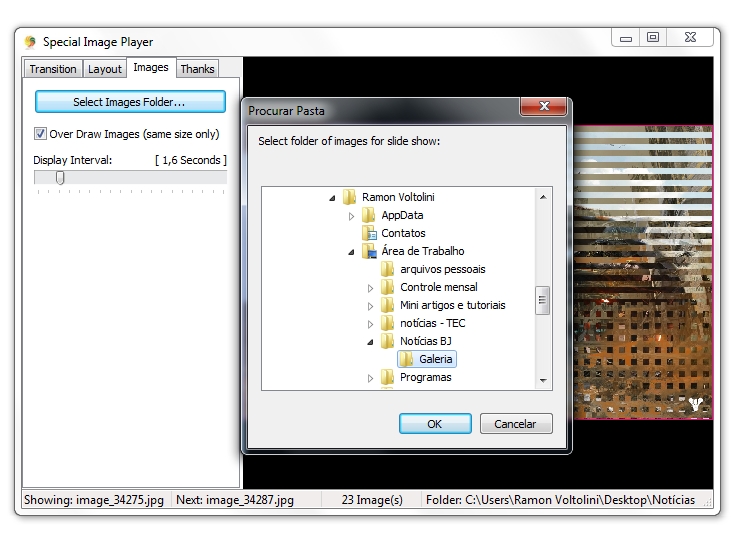This screenshot has width=732, height=541.
Task: Minimize the Special Image Player window
Action: point(626,37)
